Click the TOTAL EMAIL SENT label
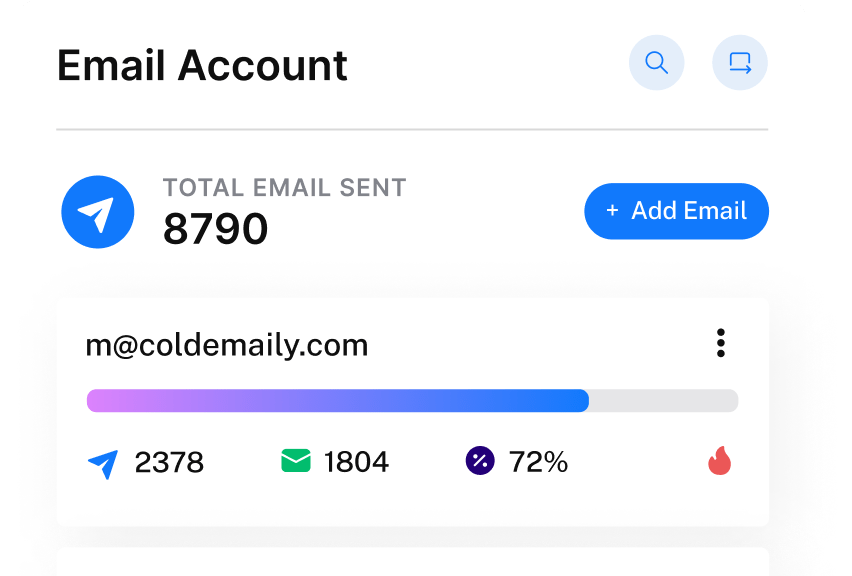The height and width of the screenshot is (576, 852). (285, 187)
